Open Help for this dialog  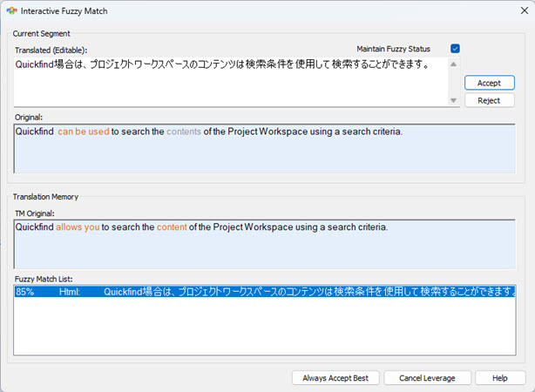[499, 378]
